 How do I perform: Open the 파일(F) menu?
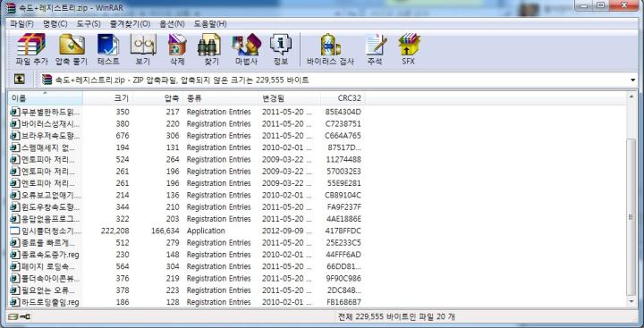pos(21,24)
